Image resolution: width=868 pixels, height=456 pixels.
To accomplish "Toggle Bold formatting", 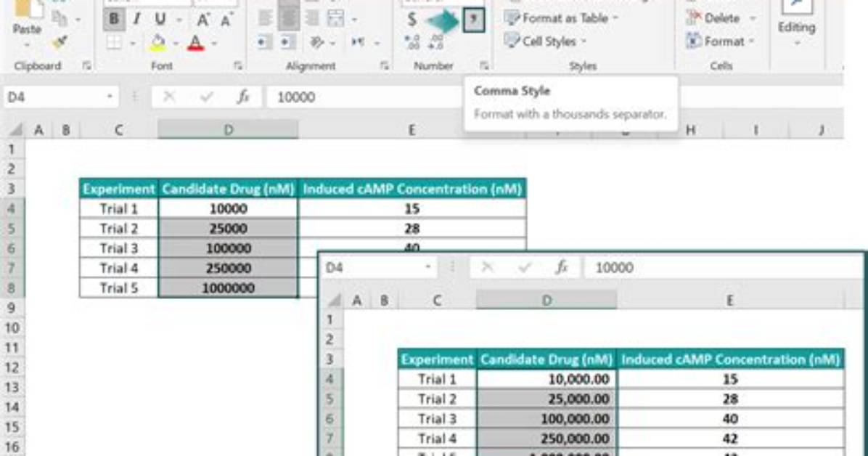I will pyautogui.click(x=113, y=20).
